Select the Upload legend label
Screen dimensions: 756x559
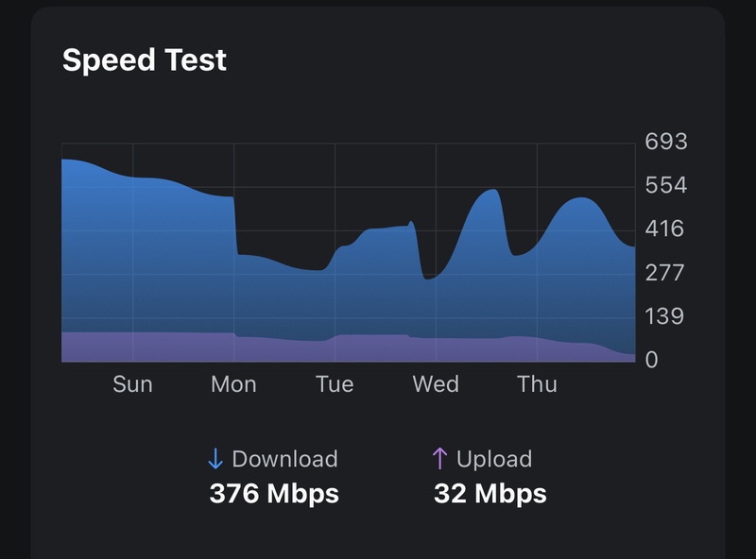pyautogui.click(x=494, y=459)
